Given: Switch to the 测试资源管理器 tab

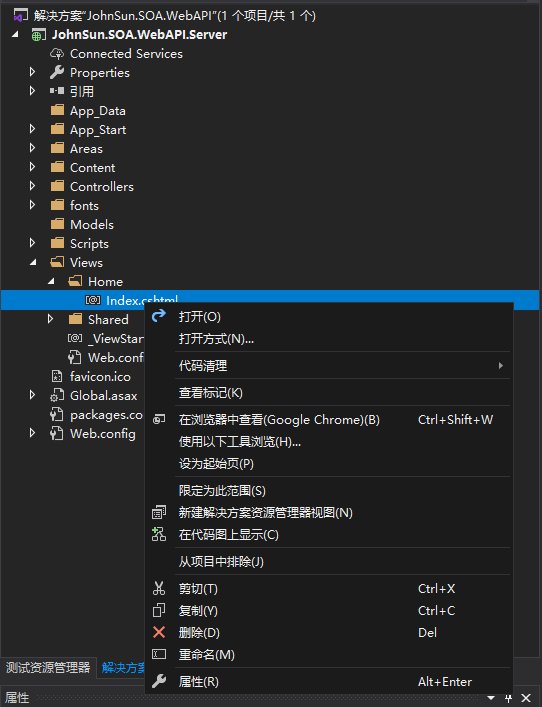Looking at the screenshot, I should coord(48,667).
